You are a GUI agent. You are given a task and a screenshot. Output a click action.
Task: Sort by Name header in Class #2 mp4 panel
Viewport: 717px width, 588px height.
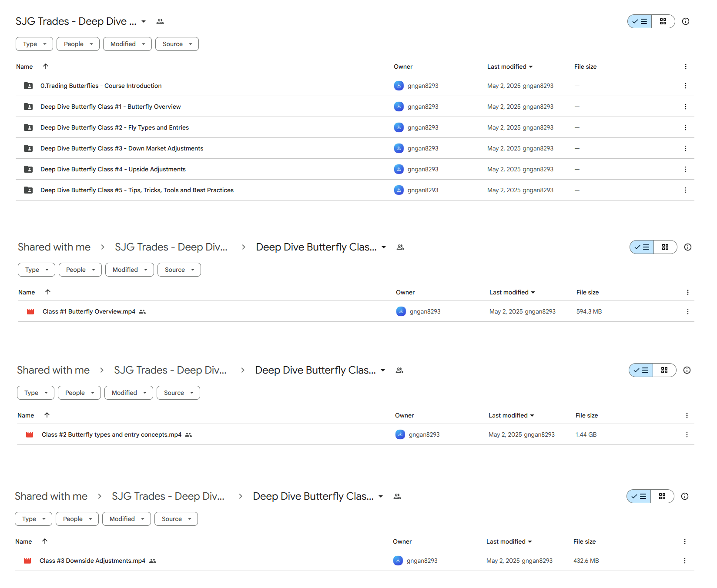[26, 415]
